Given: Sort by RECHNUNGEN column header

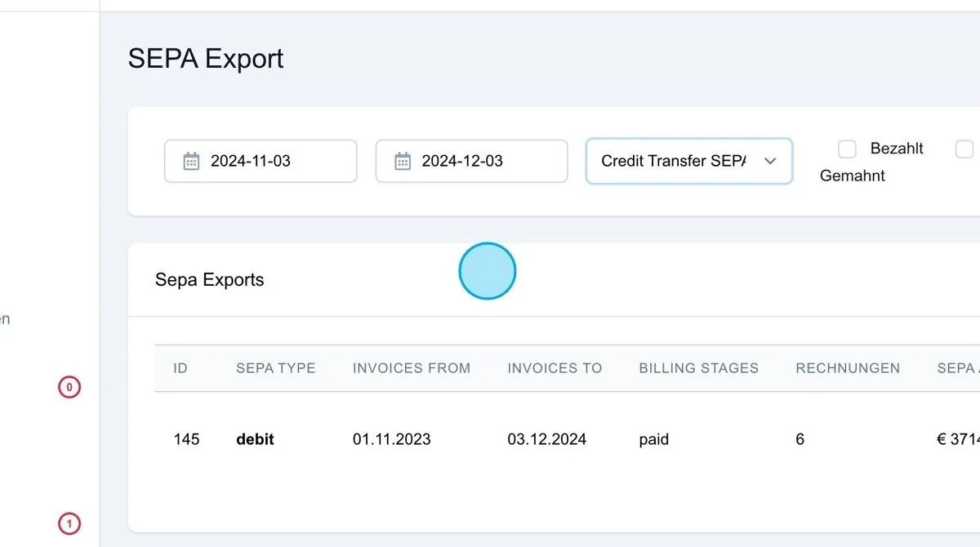Looking at the screenshot, I should coord(848,368).
